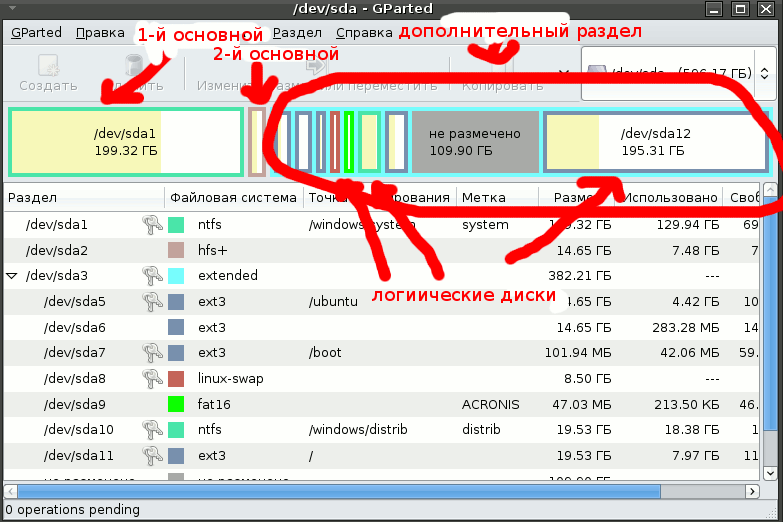Click the key icon next to /dev/sda10
783x524 pixels.
pos(152,430)
